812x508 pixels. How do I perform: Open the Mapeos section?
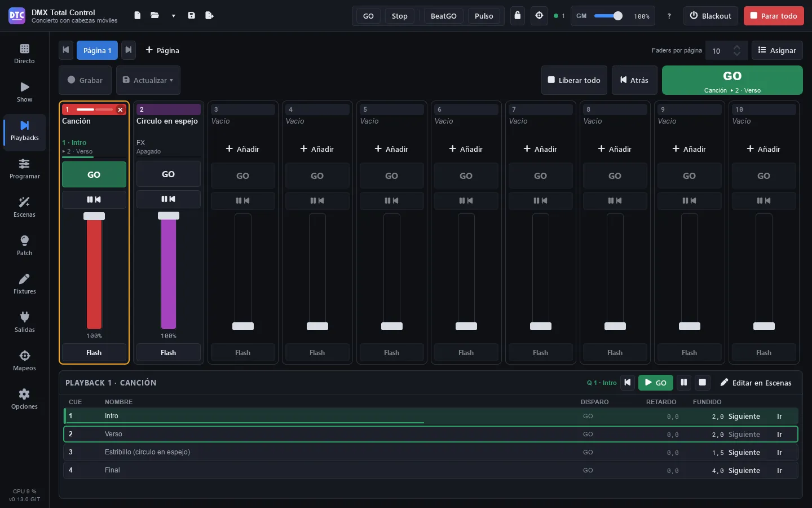coord(25,361)
